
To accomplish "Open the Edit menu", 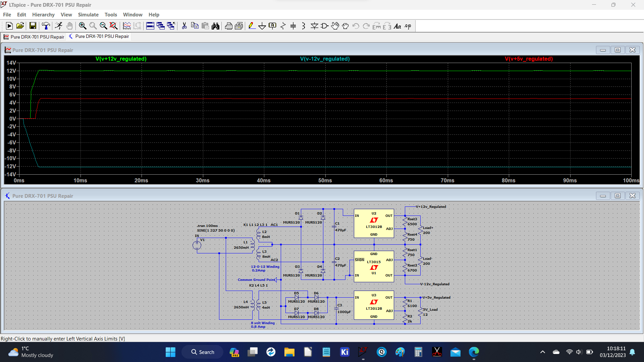I will [21, 15].
